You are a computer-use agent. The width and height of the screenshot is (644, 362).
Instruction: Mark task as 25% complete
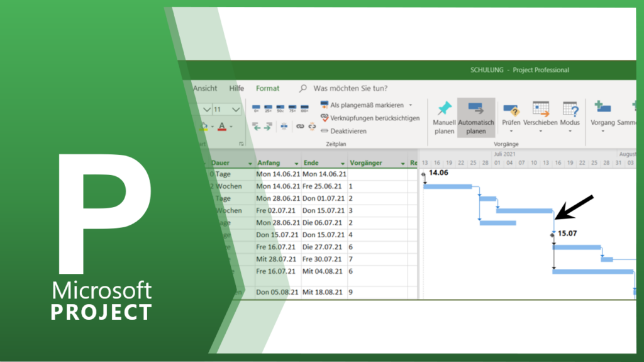pyautogui.click(x=268, y=108)
